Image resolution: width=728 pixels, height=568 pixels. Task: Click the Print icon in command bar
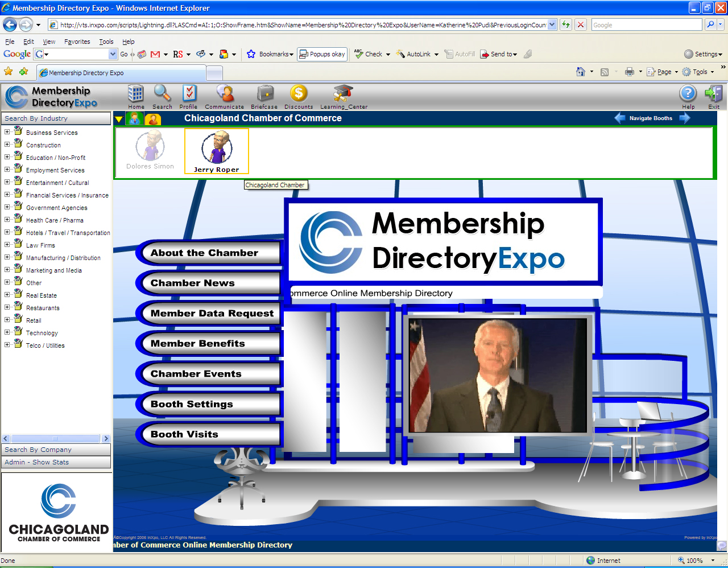point(629,72)
